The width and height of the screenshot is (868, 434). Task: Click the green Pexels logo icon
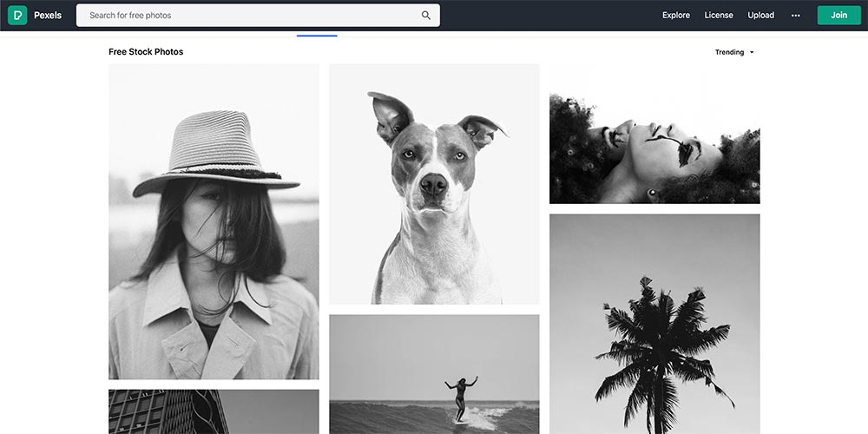point(17,16)
